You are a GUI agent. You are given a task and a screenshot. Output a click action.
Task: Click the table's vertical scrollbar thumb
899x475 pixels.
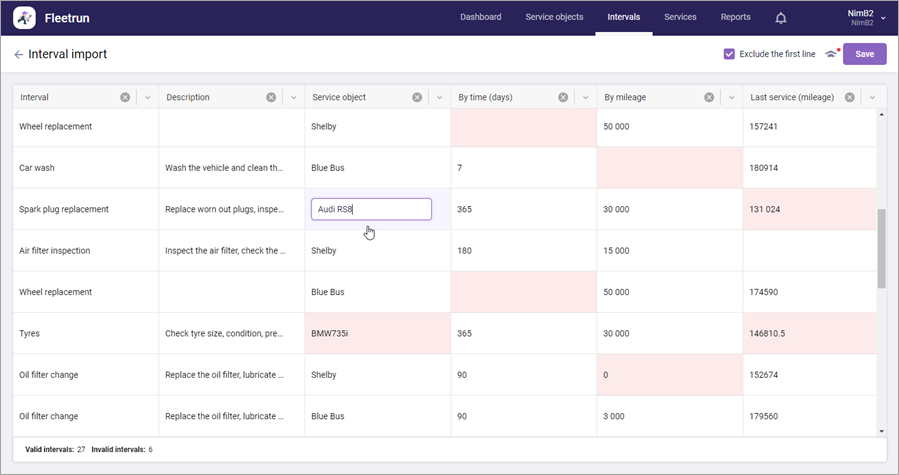[881, 248]
